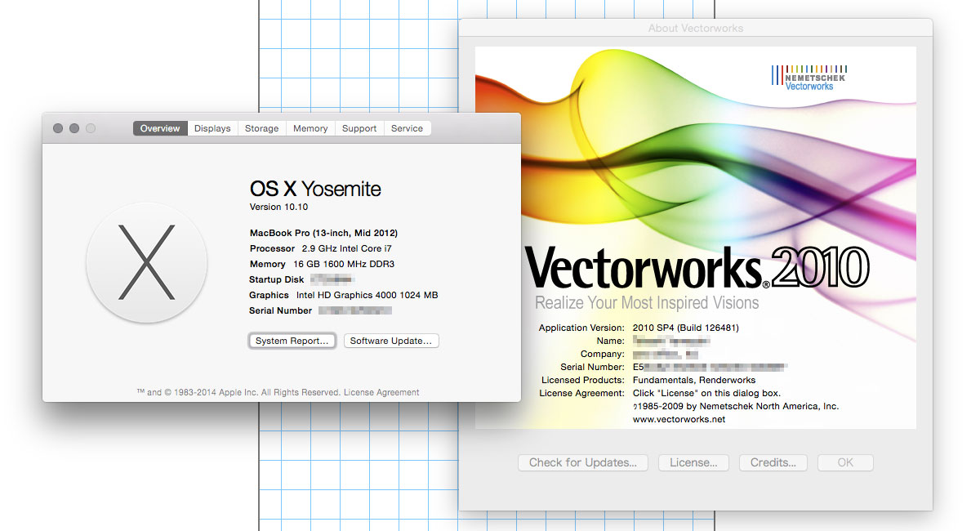Click the 'Startup Disk' label
980x531 pixels.
coord(277,279)
